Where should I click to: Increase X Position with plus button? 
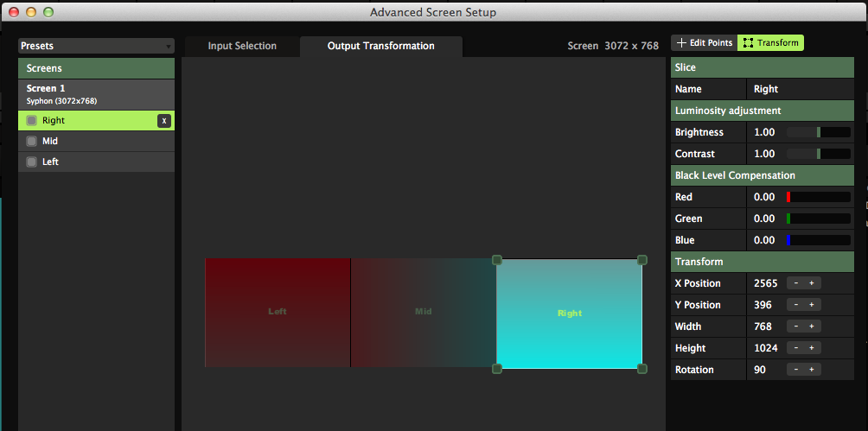(x=812, y=283)
